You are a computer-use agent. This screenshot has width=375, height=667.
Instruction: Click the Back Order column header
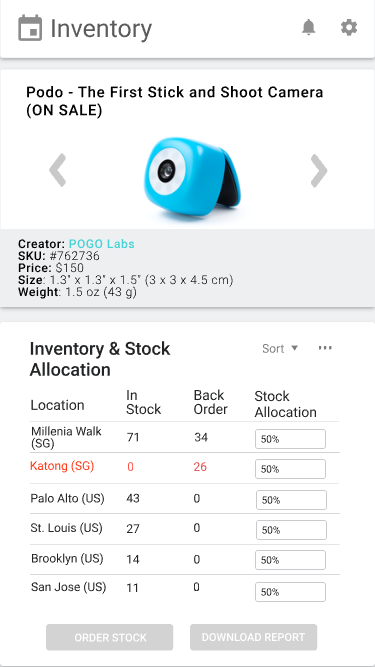(x=210, y=402)
